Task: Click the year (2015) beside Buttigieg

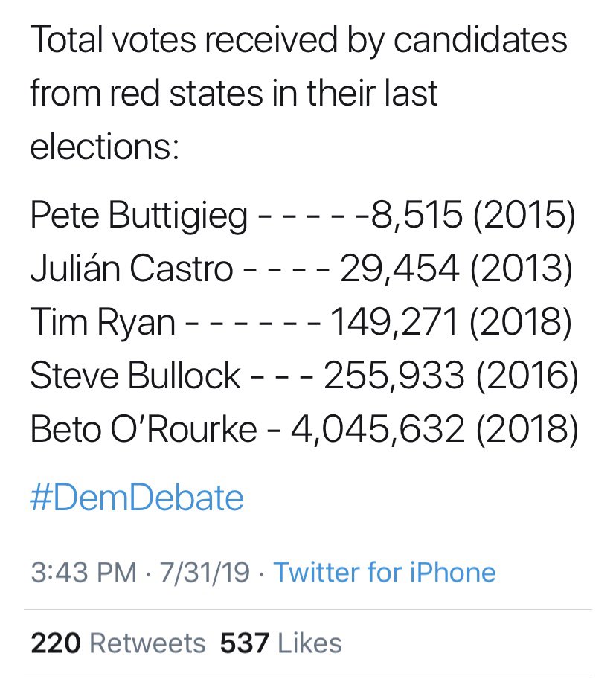Action: click(x=523, y=216)
